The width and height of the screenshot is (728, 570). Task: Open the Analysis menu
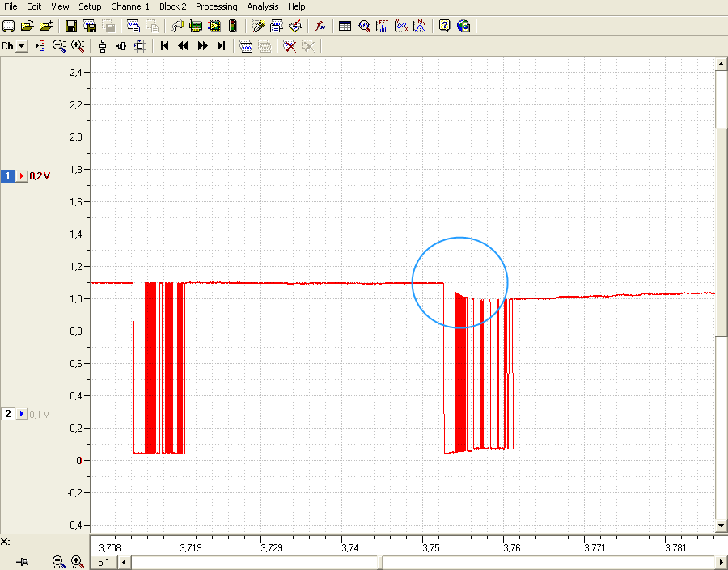(x=262, y=6)
